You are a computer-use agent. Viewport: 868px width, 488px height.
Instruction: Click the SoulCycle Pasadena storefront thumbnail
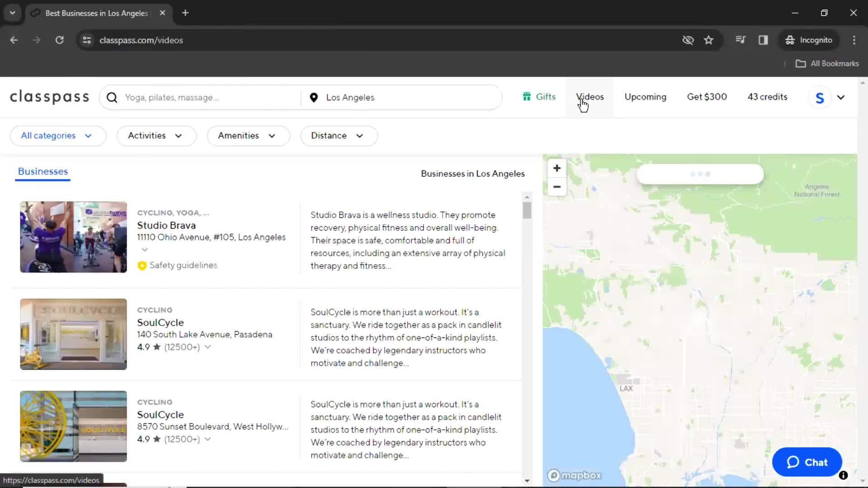[73, 334]
